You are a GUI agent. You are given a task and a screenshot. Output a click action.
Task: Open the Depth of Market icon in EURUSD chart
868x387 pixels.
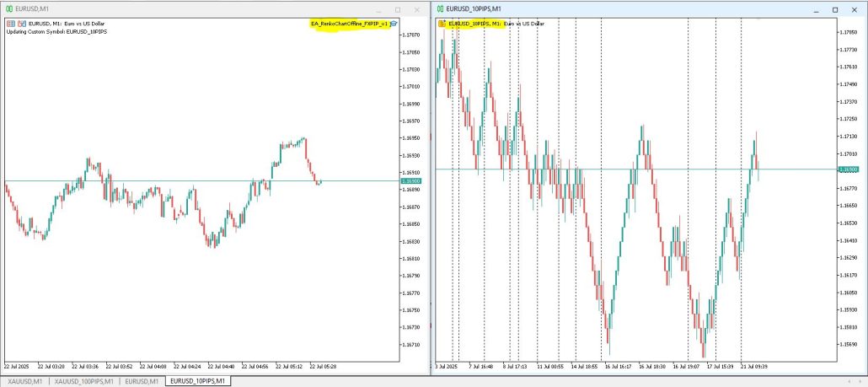click(x=21, y=24)
